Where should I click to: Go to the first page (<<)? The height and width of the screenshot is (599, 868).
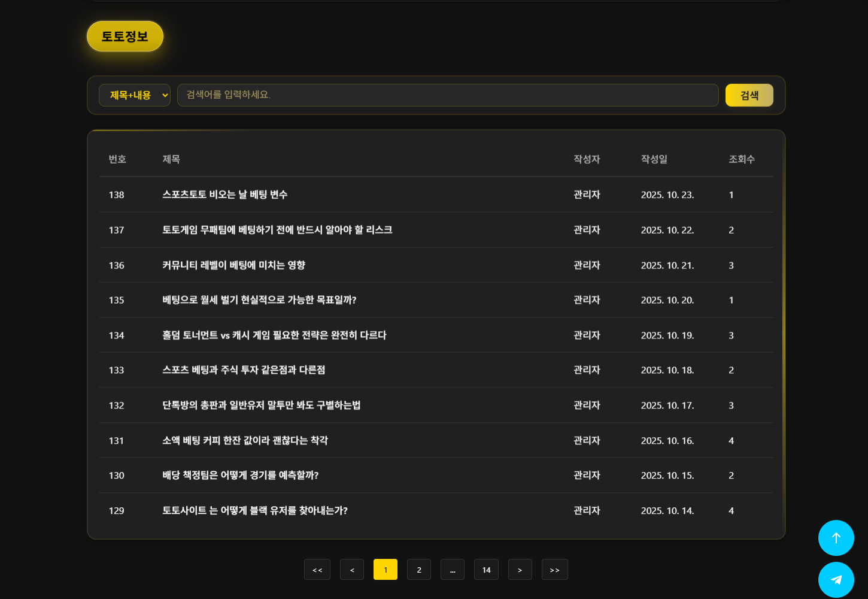tap(317, 570)
